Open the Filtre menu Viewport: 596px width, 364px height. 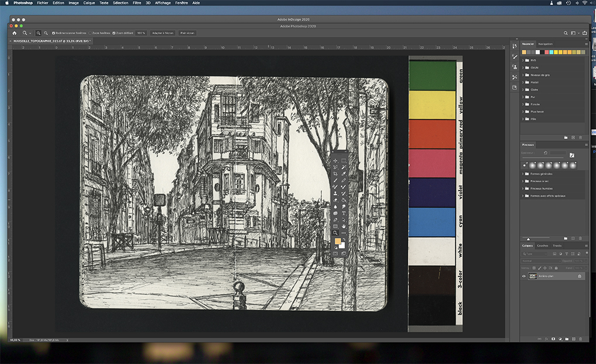pos(137,3)
